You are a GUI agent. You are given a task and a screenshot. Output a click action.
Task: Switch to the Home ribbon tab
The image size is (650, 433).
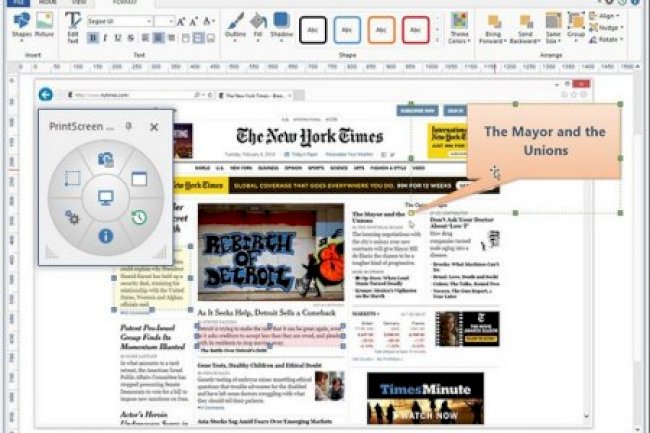48,2
